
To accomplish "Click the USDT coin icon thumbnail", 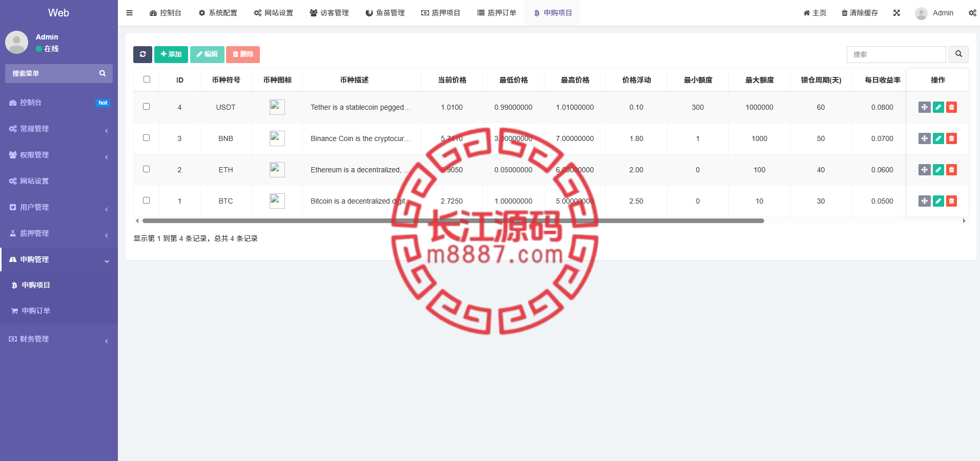I will (x=277, y=107).
